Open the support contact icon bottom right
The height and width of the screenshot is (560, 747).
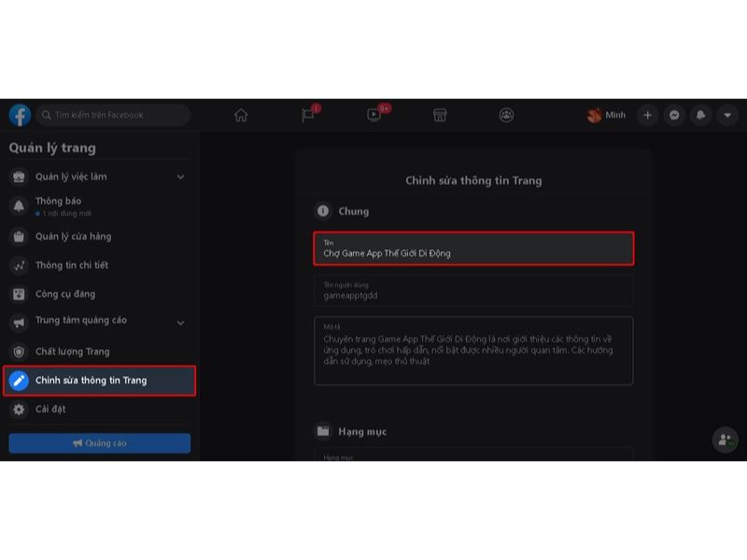click(x=724, y=439)
